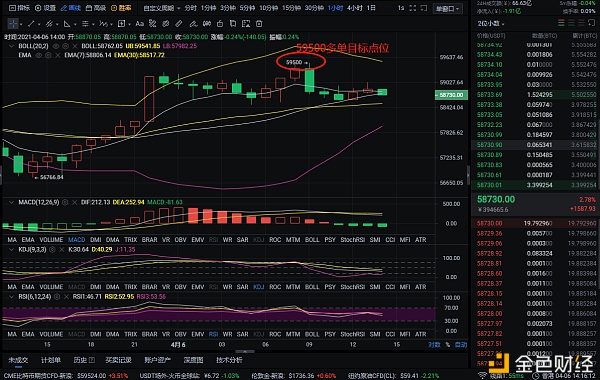Enter fullscreen chart mode icon

(412, 8)
